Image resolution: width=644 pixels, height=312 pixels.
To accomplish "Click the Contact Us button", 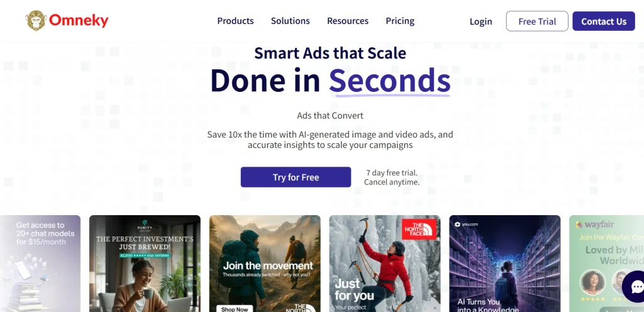I will (x=604, y=21).
